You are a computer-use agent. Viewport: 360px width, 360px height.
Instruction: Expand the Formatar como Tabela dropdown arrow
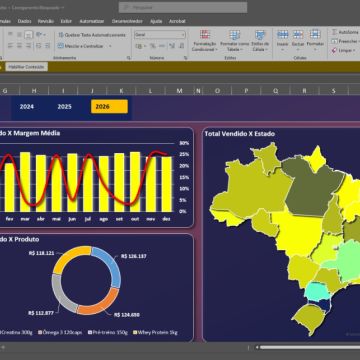241,50
